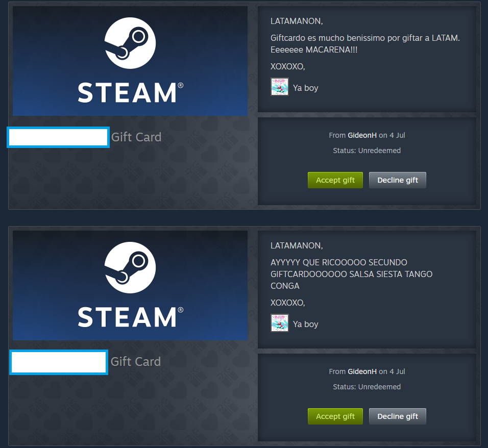Screen dimensions: 488x448
Task: Click 'Ya boy' sender name, first message
Action: point(305,88)
